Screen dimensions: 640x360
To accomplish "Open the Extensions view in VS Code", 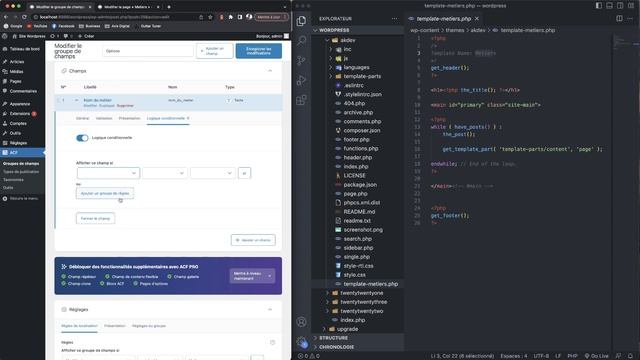I will click(301, 100).
